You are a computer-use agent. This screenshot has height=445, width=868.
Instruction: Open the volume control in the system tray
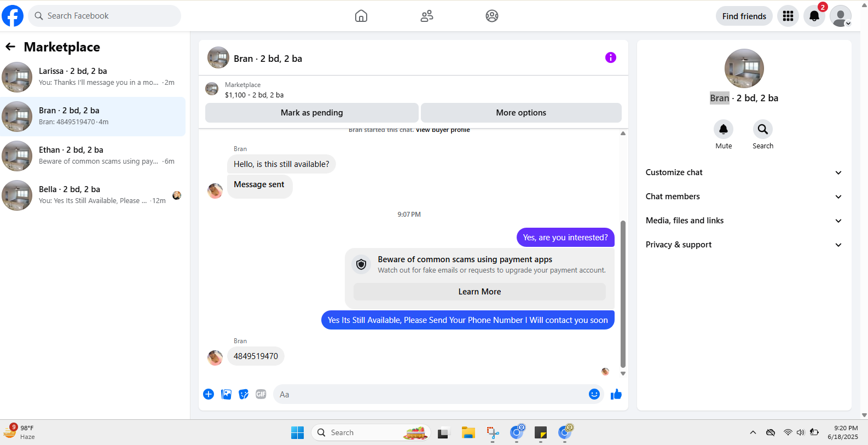click(x=801, y=432)
